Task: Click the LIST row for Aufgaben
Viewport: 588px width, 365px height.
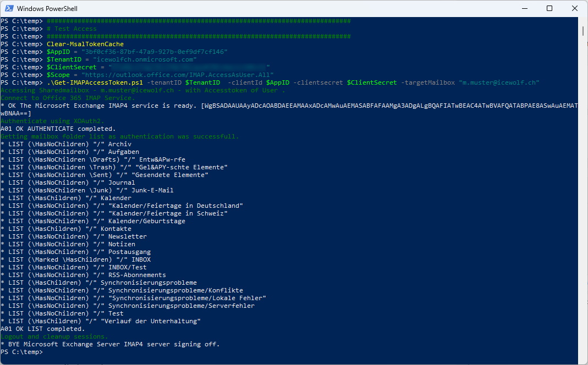Action: pyautogui.click(x=70, y=152)
